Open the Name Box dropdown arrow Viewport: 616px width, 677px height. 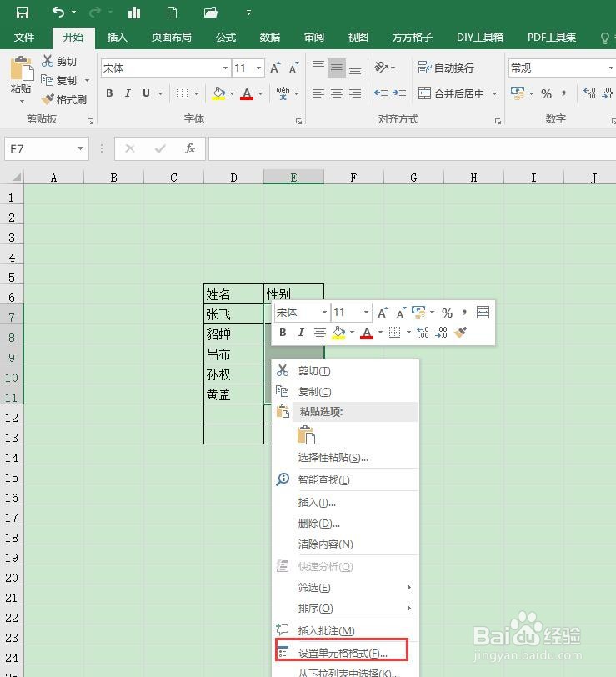point(80,148)
